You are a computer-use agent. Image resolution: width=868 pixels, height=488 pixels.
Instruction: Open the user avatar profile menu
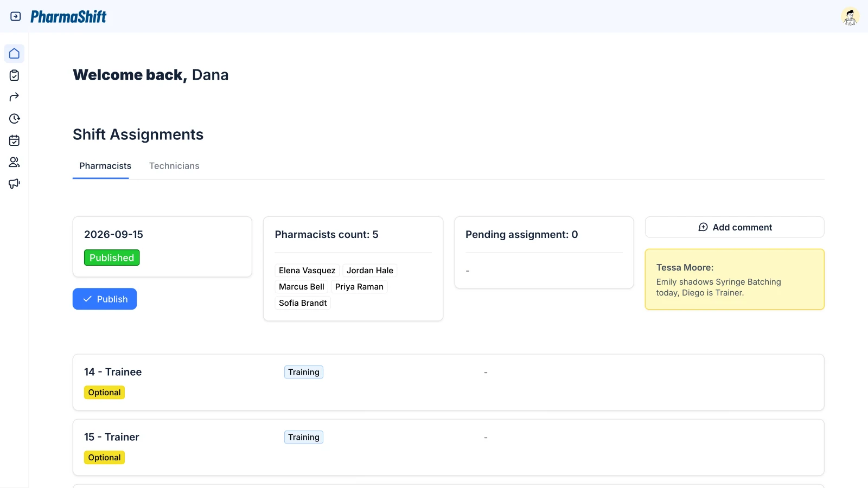point(850,16)
